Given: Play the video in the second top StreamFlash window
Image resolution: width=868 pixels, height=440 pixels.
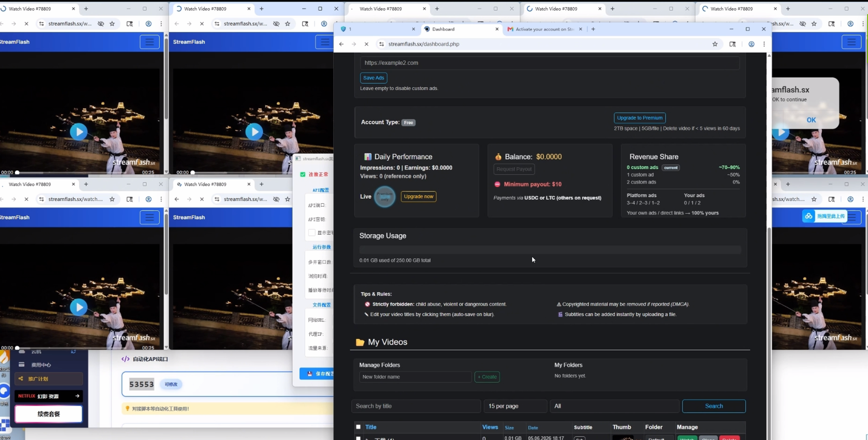Looking at the screenshot, I should [254, 132].
